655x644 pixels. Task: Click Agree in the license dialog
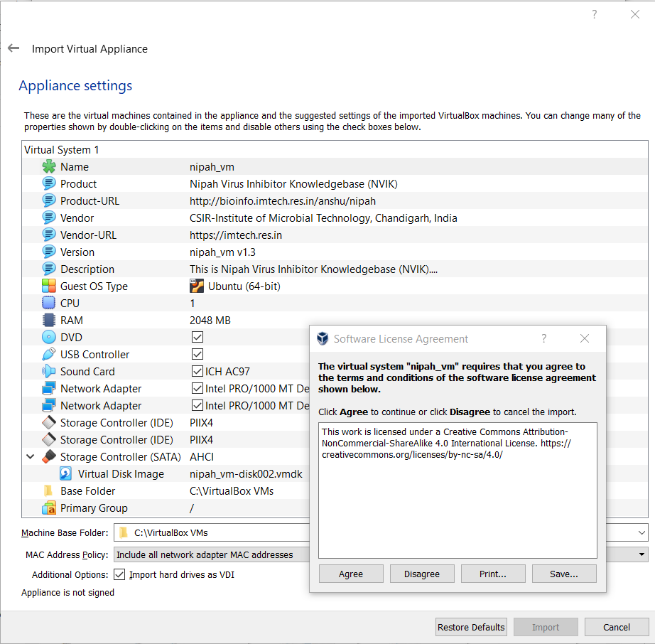pyautogui.click(x=351, y=574)
